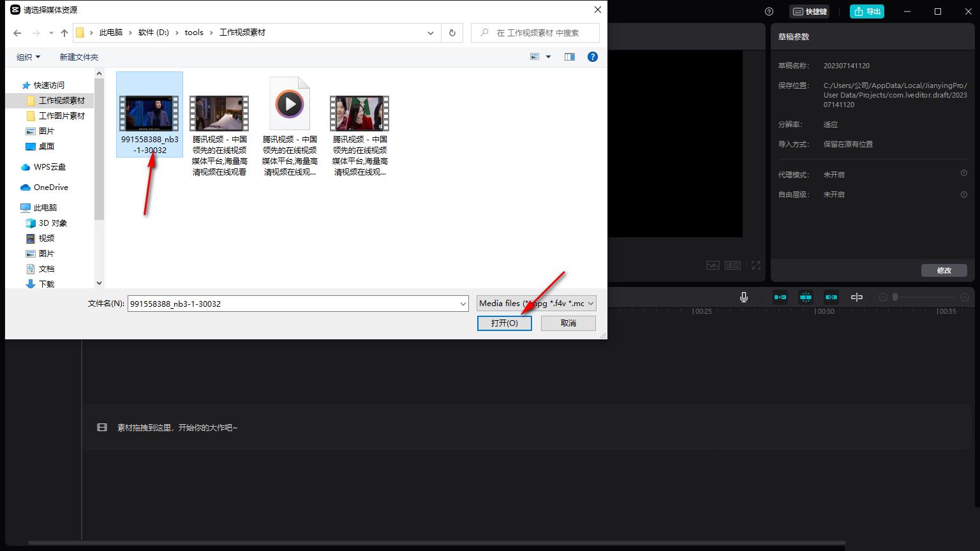This screenshot has width=980, height=551.
Task: Click 新建文件夹 in dialog toolbar
Action: (x=79, y=57)
